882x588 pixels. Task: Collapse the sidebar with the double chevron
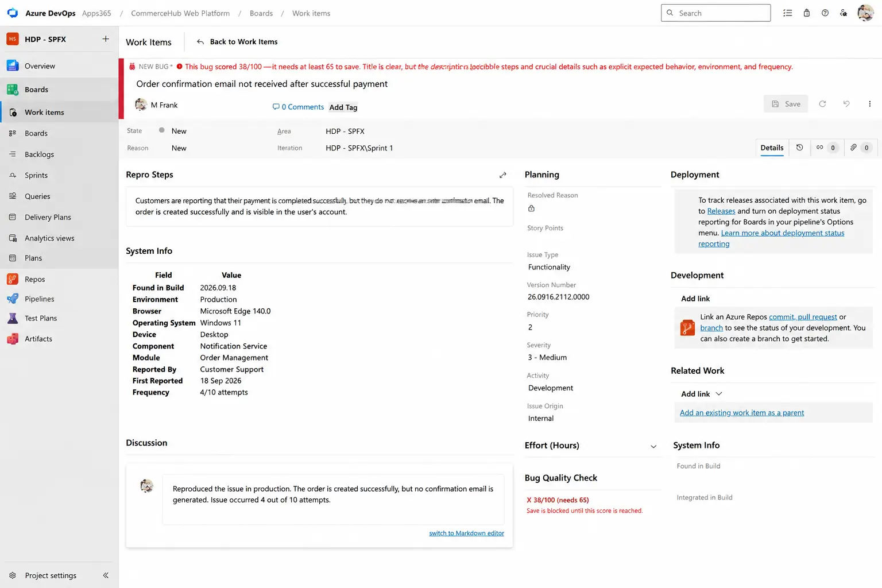click(x=106, y=575)
